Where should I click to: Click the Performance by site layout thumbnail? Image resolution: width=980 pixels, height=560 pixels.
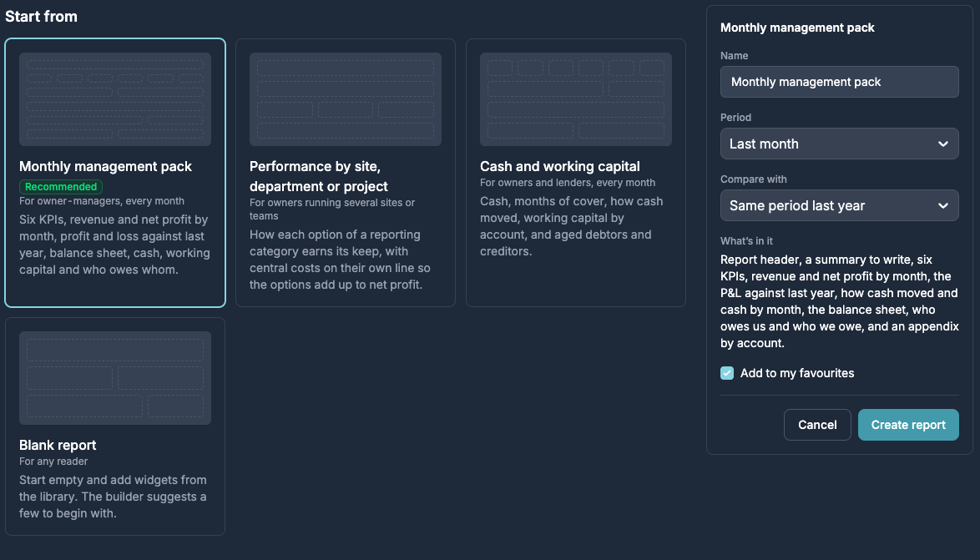346,99
